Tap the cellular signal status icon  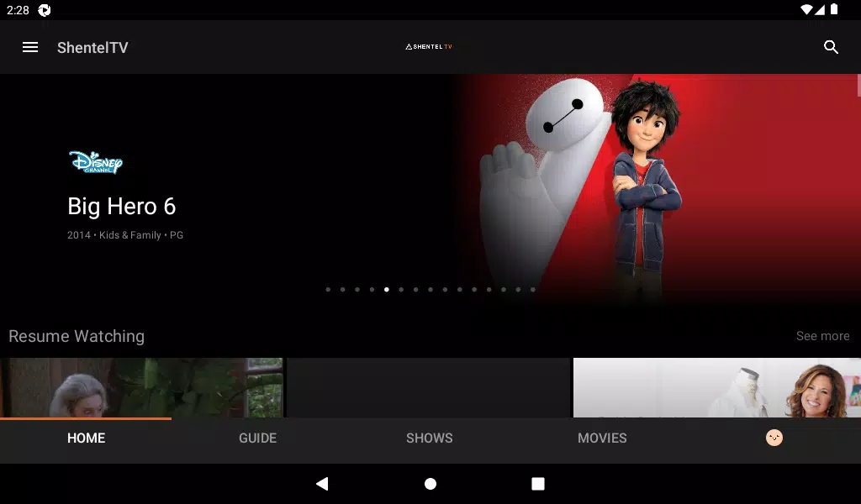(820, 9)
